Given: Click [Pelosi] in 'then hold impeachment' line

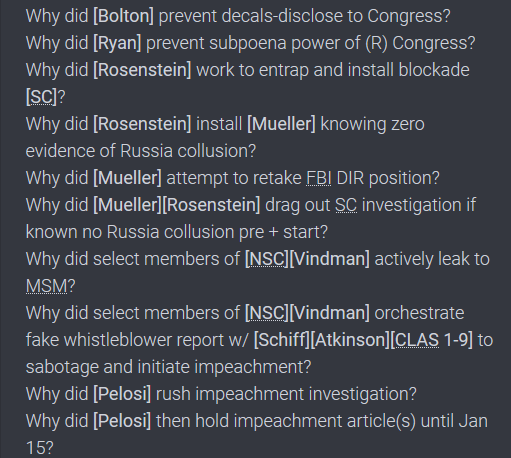Looking at the screenshot, I should pyautogui.click(x=122, y=421).
